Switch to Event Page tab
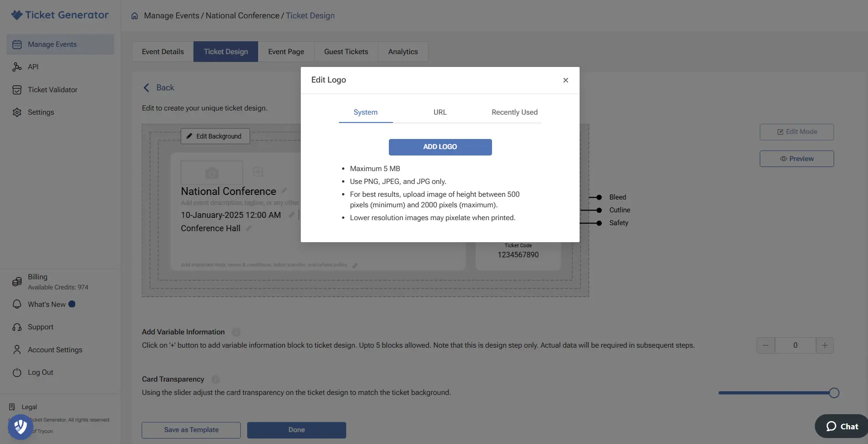This screenshot has height=444, width=868. coord(286,52)
